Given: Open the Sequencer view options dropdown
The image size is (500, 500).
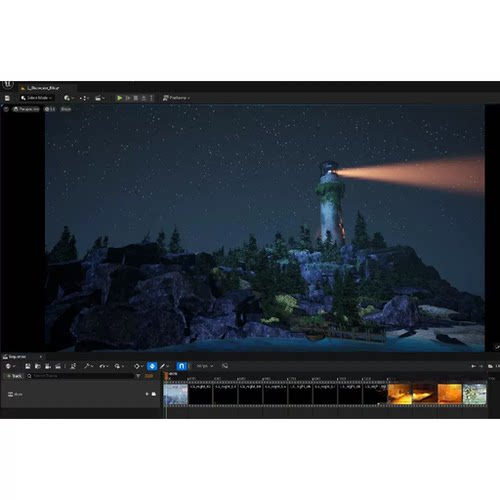Looking at the screenshot, I should click(x=119, y=366).
